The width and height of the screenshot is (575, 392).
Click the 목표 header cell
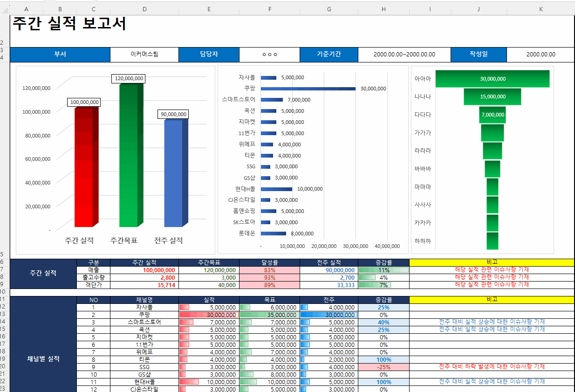[x=269, y=300]
